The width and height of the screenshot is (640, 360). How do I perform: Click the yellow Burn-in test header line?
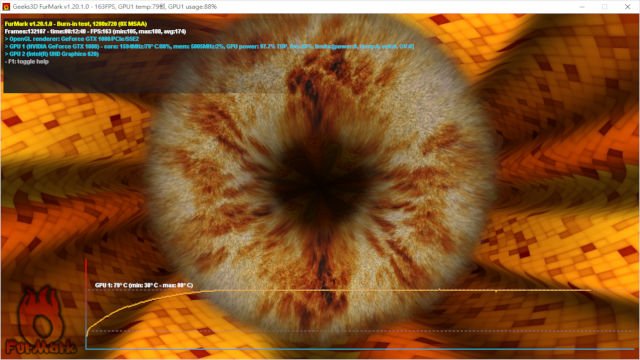tap(76, 24)
